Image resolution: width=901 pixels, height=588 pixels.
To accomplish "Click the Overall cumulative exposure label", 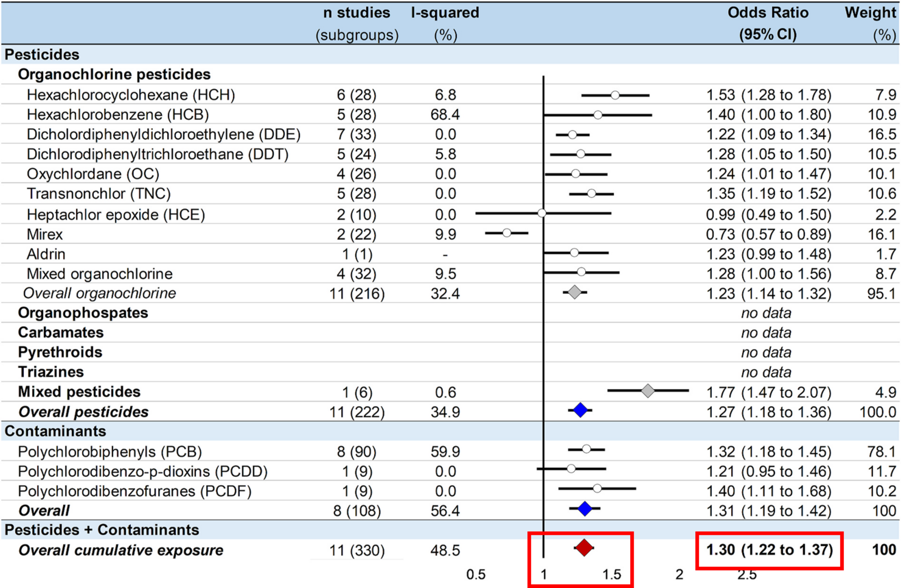I will [121, 550].
